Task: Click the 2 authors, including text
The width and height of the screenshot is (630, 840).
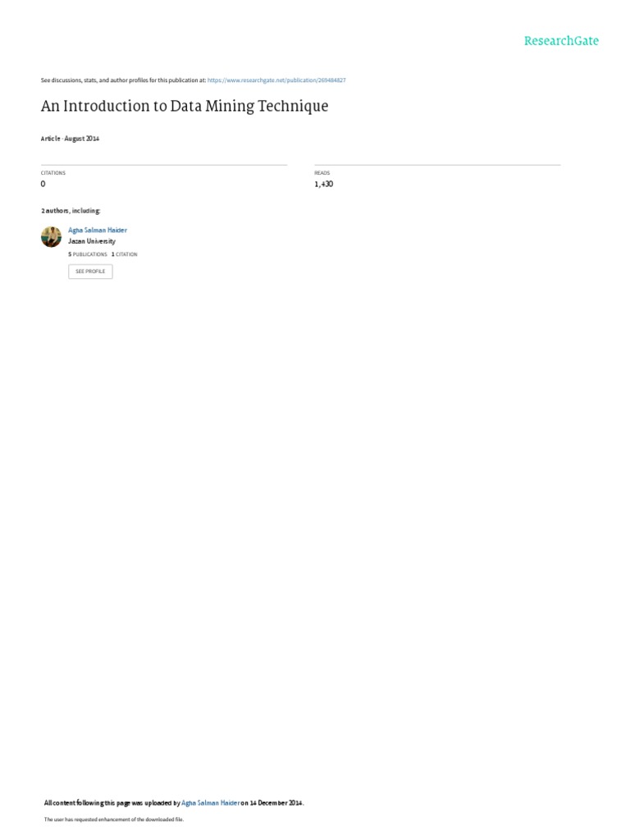Action: pos(71,211)
